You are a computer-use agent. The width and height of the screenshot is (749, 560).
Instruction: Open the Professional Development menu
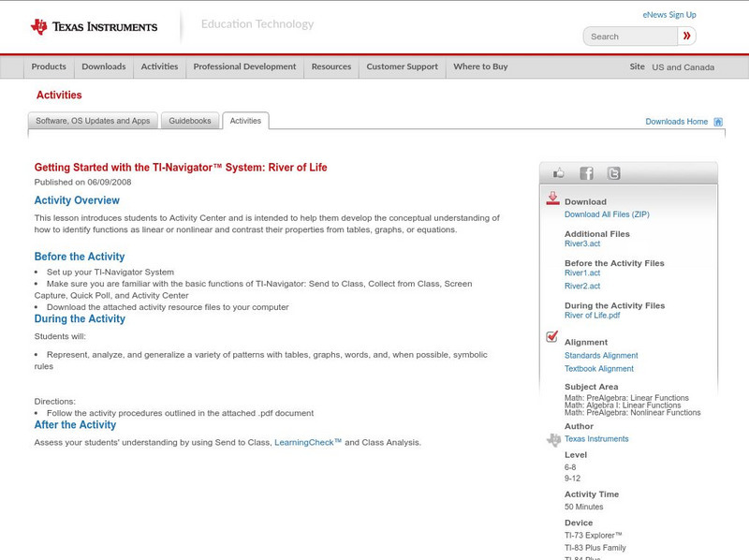(244, 66)
